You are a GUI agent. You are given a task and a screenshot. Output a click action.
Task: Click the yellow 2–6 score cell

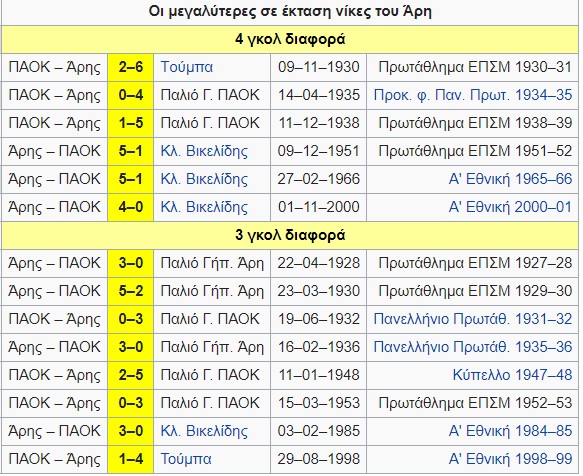[x=131, y=67]
